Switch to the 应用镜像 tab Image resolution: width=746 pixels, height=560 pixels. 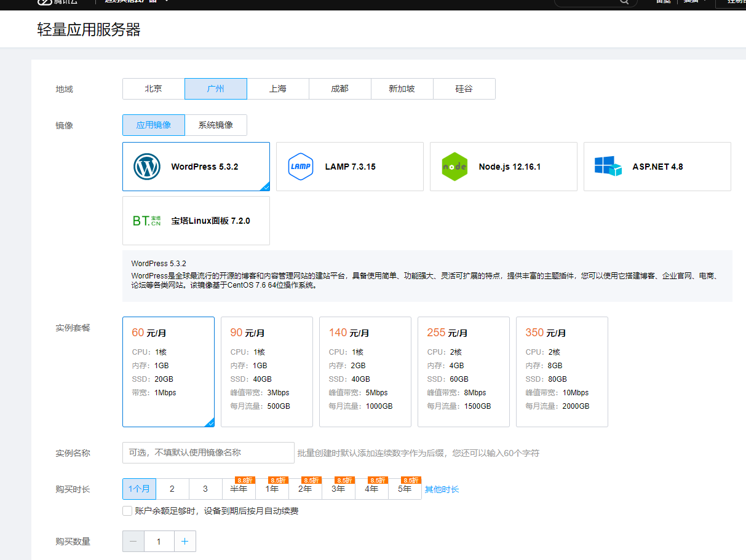154,125
